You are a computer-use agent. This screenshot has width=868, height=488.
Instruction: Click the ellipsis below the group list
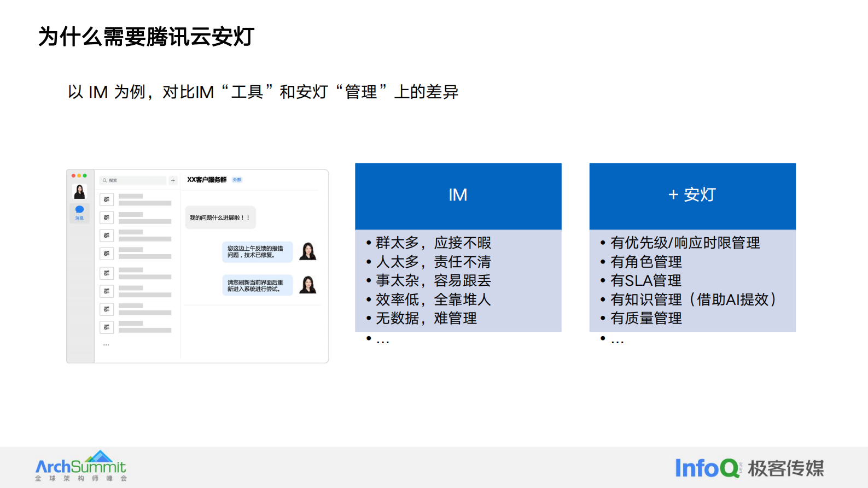point(106,344)
